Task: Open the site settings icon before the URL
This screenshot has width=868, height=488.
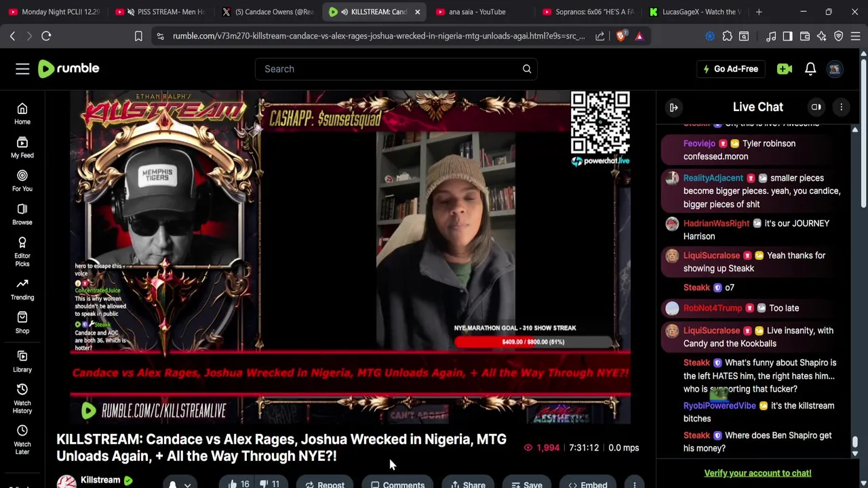Action: (160, 36)
